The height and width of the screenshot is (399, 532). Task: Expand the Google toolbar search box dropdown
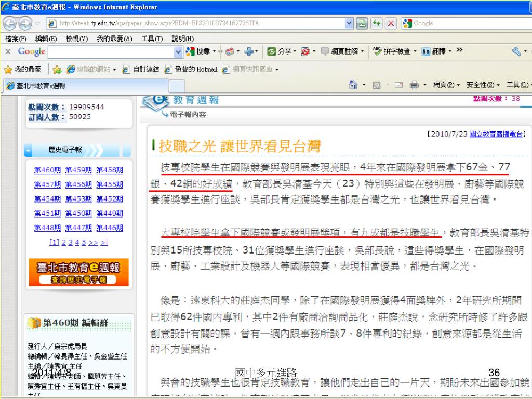178,52
